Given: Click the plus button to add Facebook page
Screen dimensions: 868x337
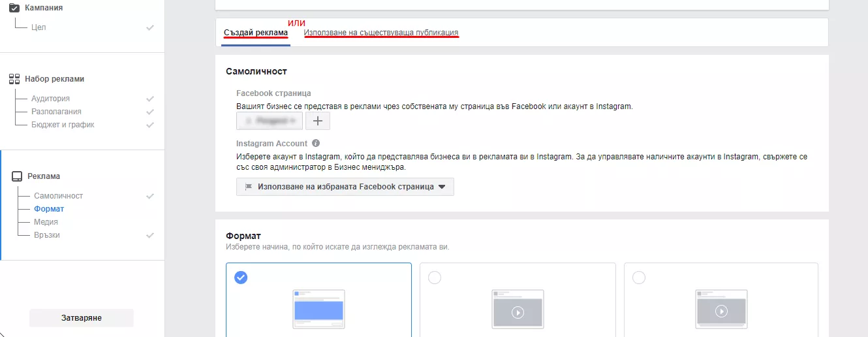Looking at the screenshot, I should 318,121.
